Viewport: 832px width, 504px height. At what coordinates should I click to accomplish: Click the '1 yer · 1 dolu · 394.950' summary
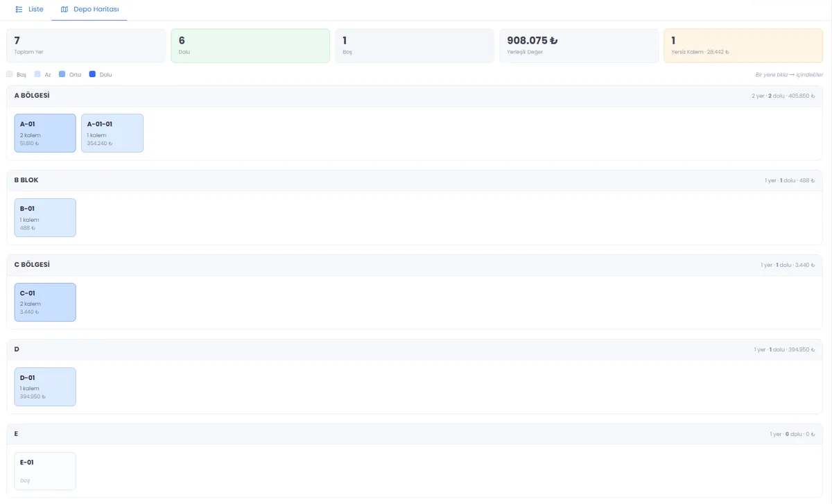785,349
